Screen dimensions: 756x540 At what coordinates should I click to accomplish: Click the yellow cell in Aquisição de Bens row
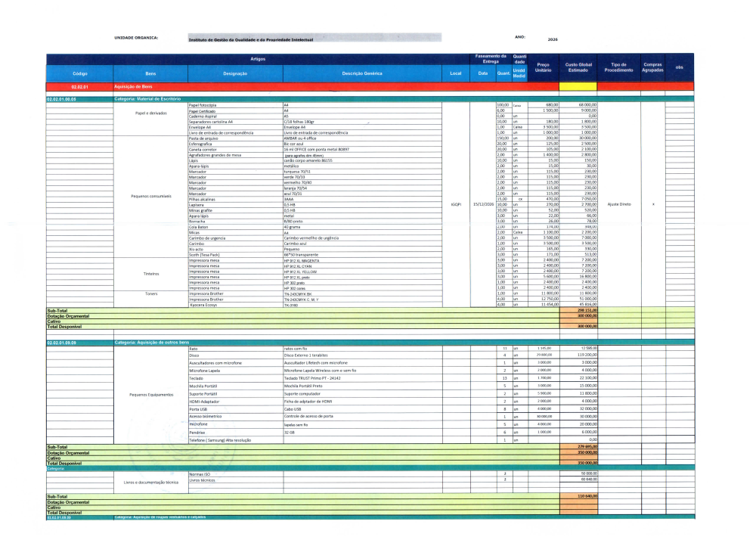coord(578,87)
